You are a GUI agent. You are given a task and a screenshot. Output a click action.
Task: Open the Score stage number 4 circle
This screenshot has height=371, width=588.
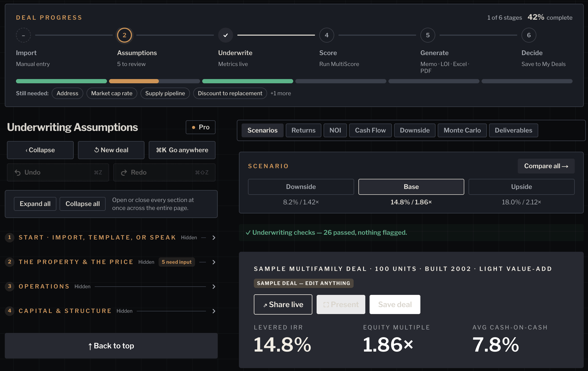(327, 35)
